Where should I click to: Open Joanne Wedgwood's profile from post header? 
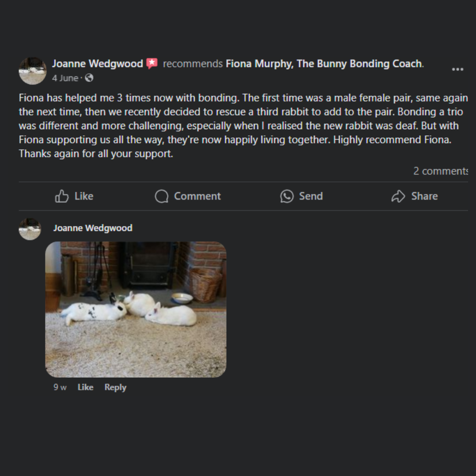click(x=97, y=63)
